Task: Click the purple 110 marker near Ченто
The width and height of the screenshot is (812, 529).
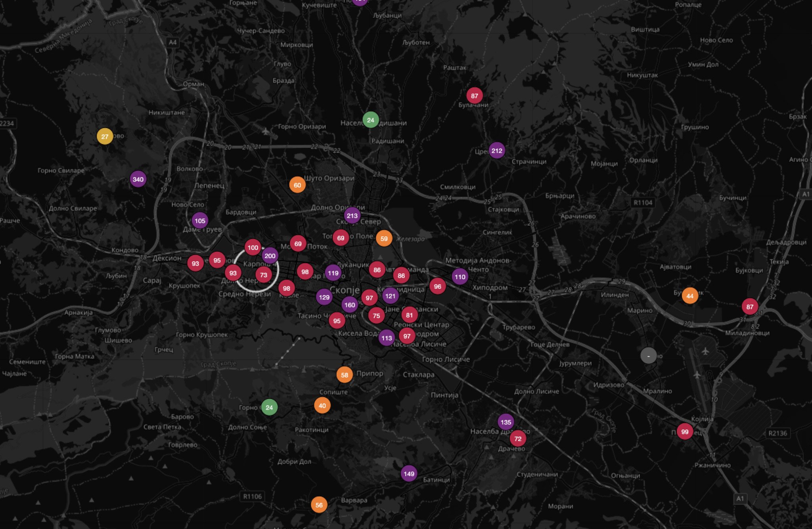Action: point(460,277)
